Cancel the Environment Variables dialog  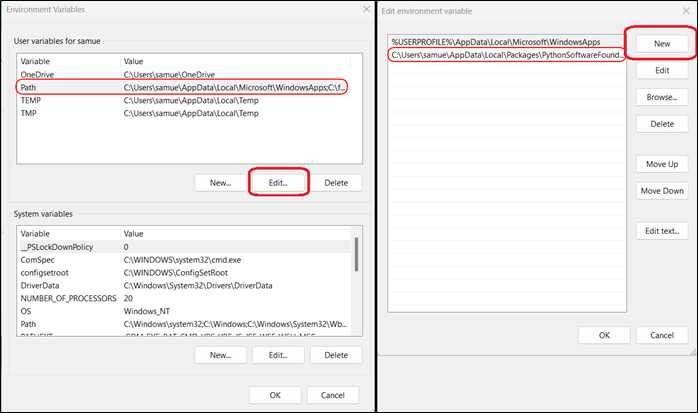coord(333,395)
